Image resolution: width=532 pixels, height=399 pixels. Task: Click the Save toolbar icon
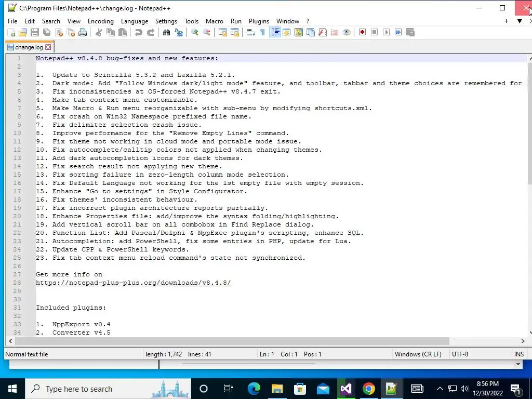point(35,33)
